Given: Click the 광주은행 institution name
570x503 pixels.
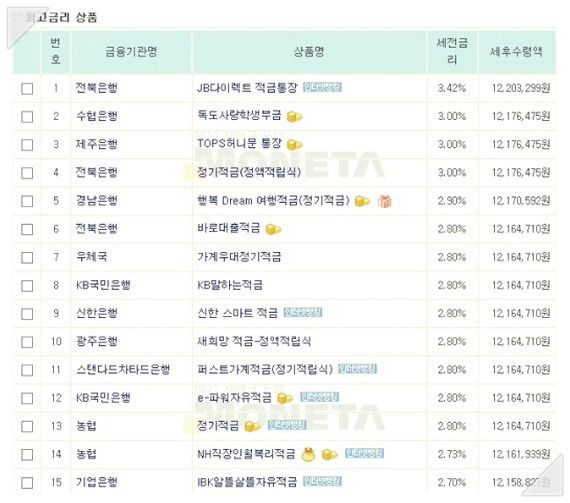Looking at the screenshot, I should coord(97,341).
